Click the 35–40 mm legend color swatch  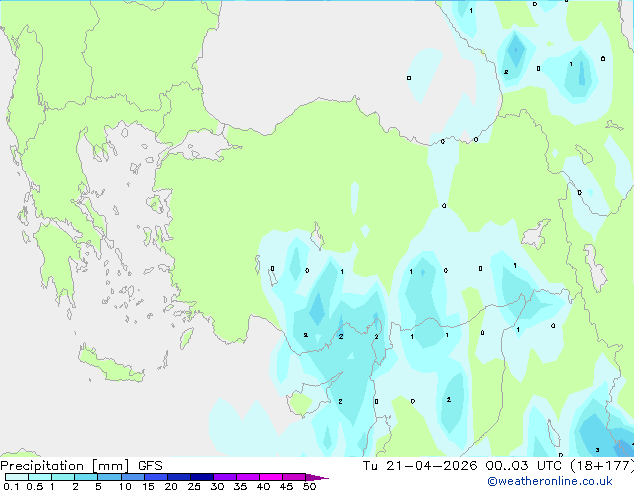(x=247, y=477)
